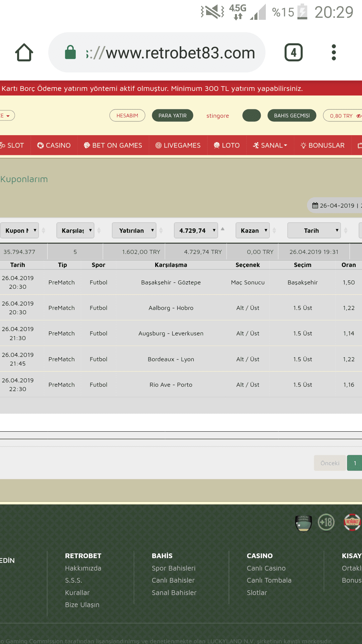Expand the Tarih filter dropdown
The image size is (362, 644).
tap(314, 230)
